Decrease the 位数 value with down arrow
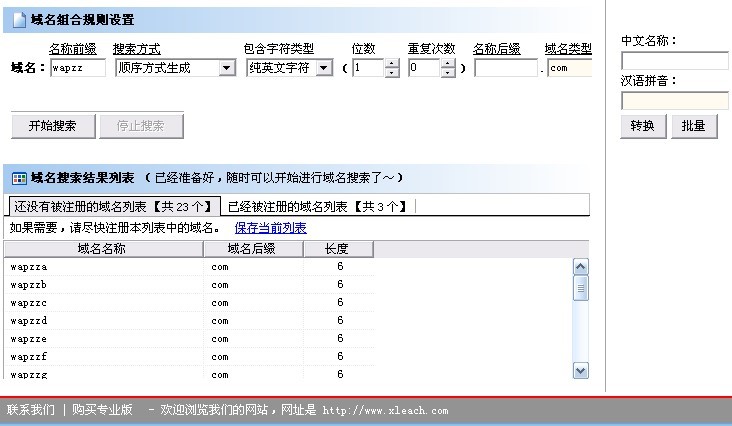The height and width of the screenshot is (426, 732). coord(392,73)
